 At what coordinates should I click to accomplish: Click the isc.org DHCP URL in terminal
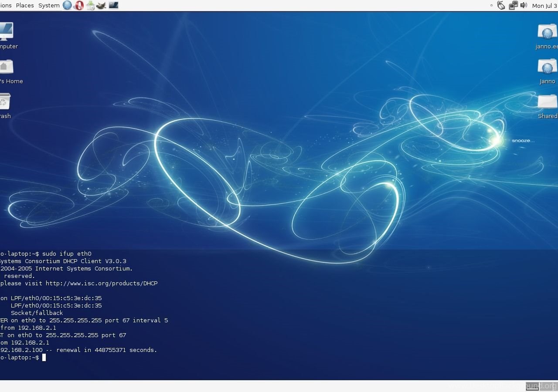pos(102,284)
